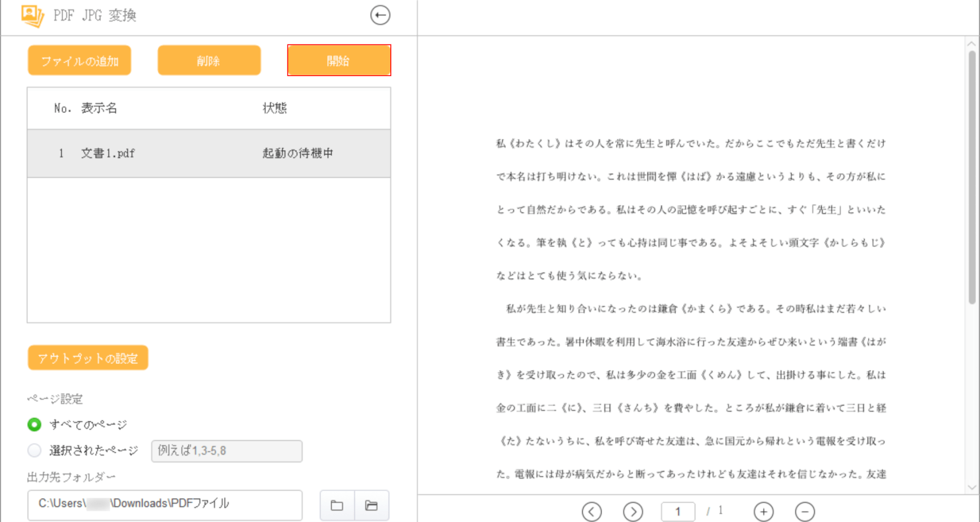Click the 表示名 column header
This screenshot has height=522, width=980.
point(99,108)
